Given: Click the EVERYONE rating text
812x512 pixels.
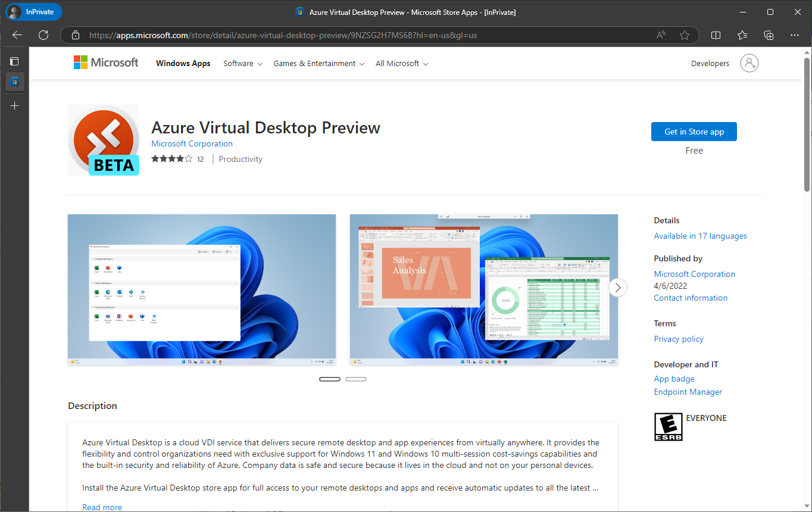Looking at the screenshot, I should pos(707,418).
